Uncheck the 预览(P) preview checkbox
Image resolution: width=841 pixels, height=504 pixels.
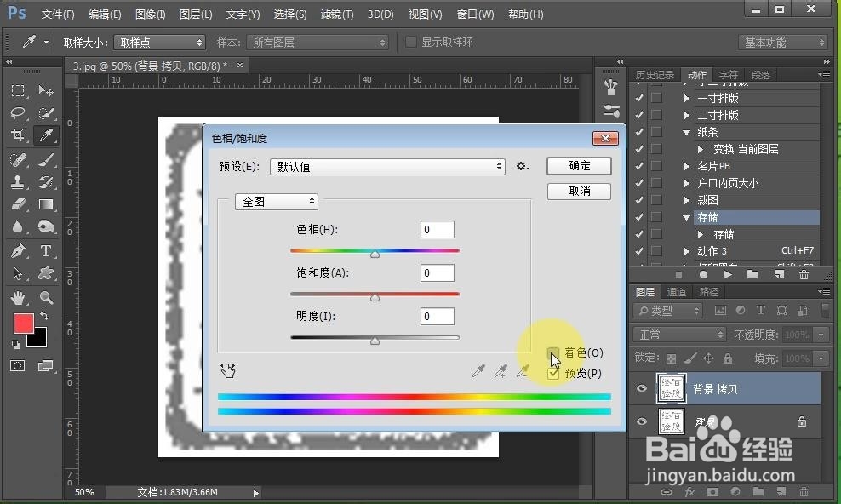pos(554,373)
